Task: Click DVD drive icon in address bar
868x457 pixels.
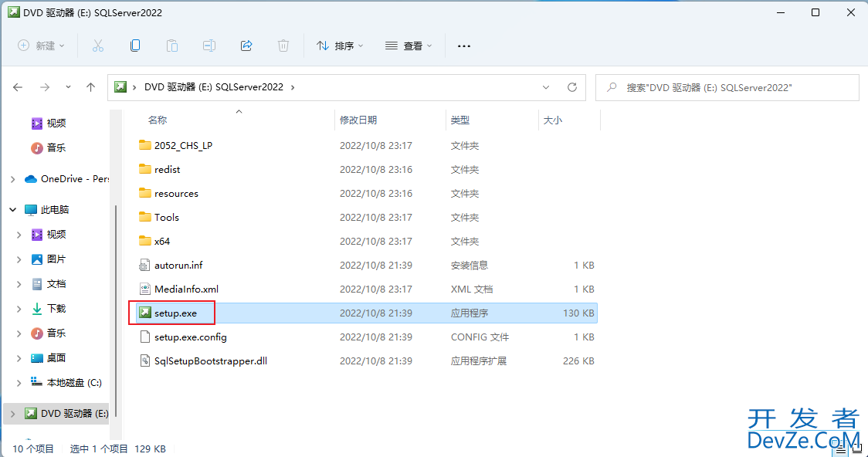Action: point(120,87)
